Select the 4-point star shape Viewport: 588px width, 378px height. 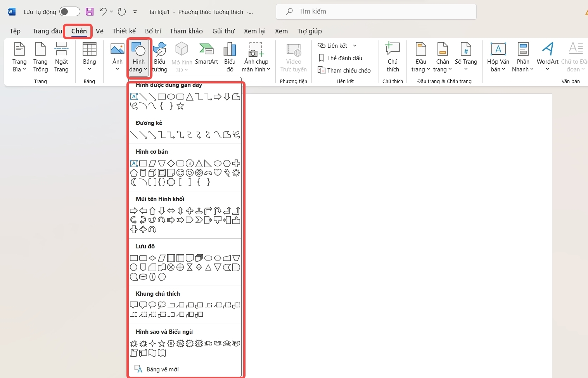152,343
